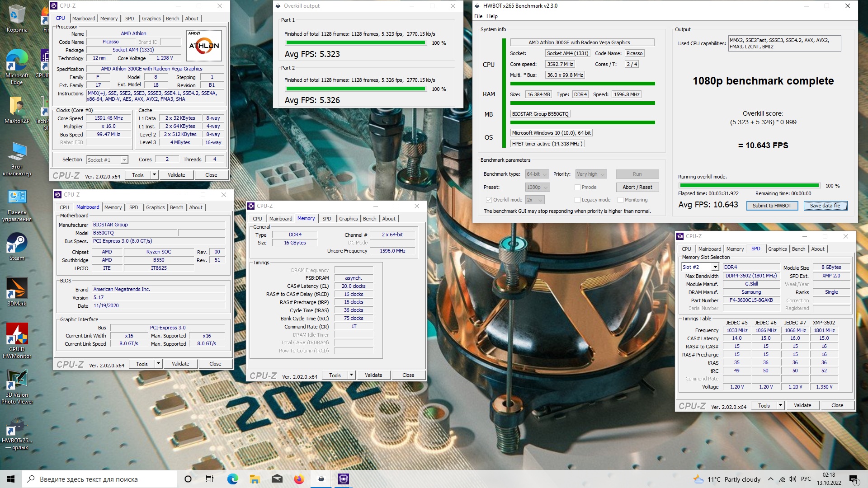Image resolution: width=868 pixels, height=488 pixels.
Task: Switch to HWBOT x265 taskbar icon
Action: [321, 479]
